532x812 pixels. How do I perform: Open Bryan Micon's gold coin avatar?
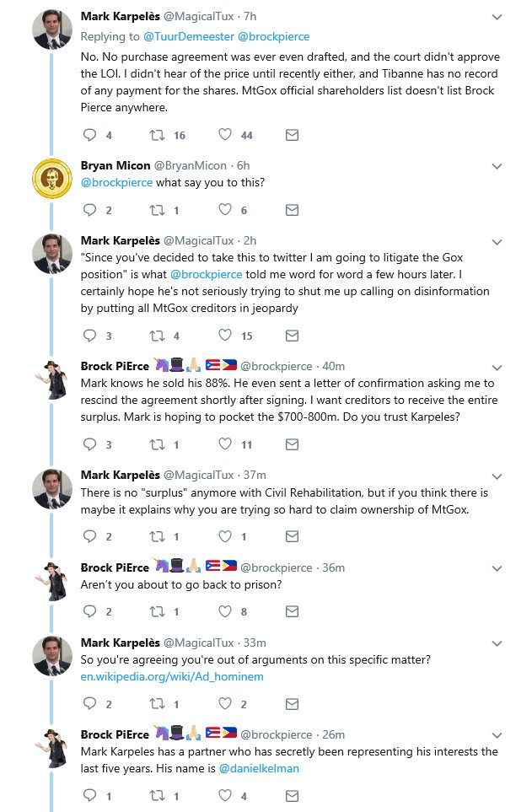point(51,179)
